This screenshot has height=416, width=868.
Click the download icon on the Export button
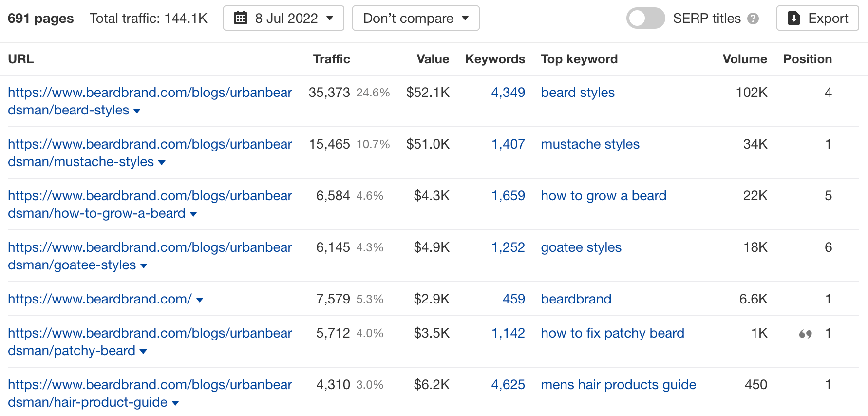click(x=794, y=19)
